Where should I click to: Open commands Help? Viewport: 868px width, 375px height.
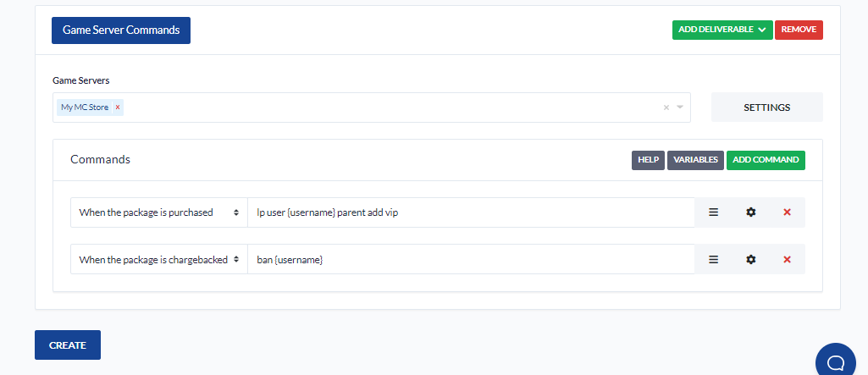click(x=648, y=160)
